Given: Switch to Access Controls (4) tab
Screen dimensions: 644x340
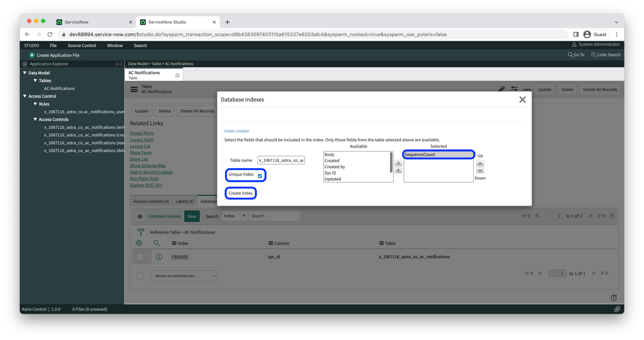Looking at the screenshot, I should pos(151,201).
